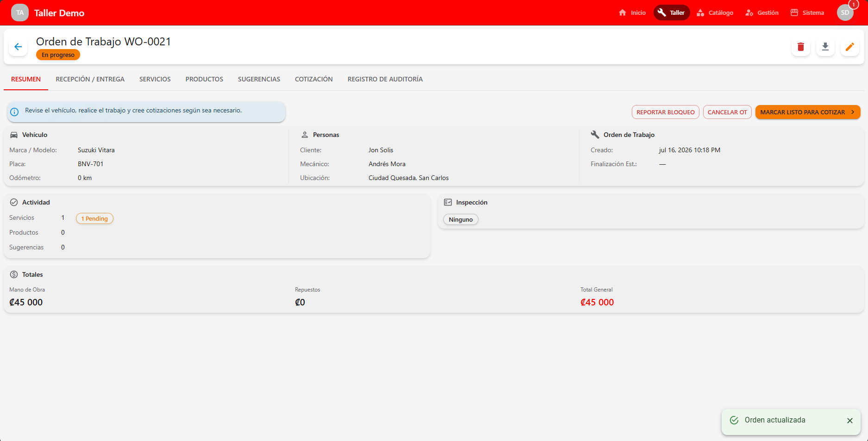Image resolution: width=868 pixels, height=441 pixels.
Task: Open the Registro de Auditoría tab
Action: [385, 79]
